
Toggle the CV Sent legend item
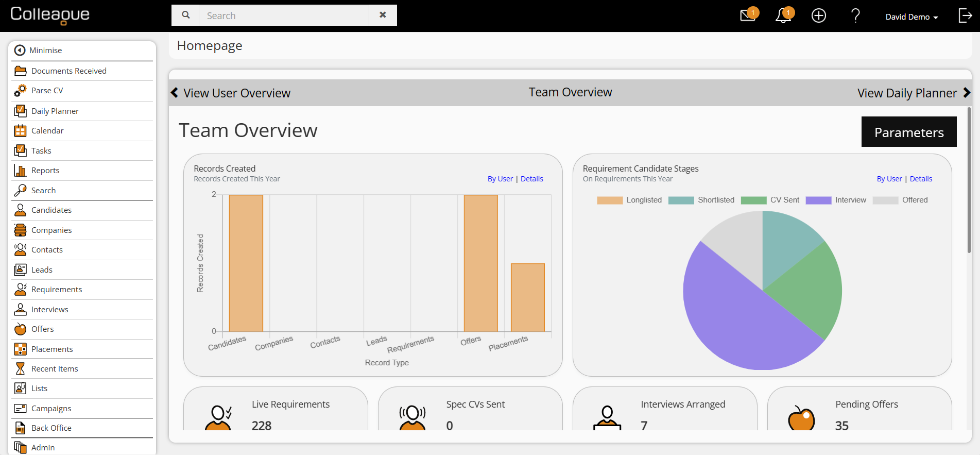pyautogui.click(x=770, y=200)
